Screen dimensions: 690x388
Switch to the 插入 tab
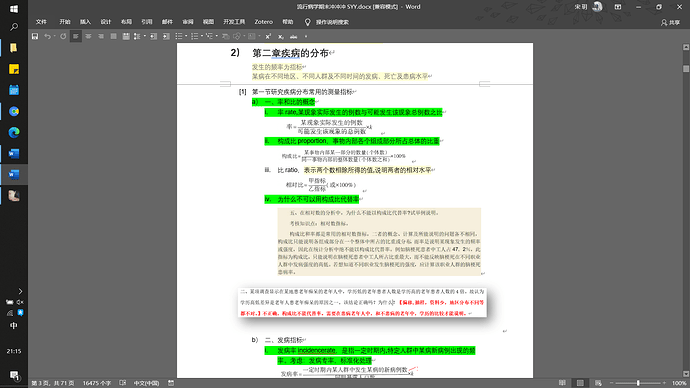(85, 22)
